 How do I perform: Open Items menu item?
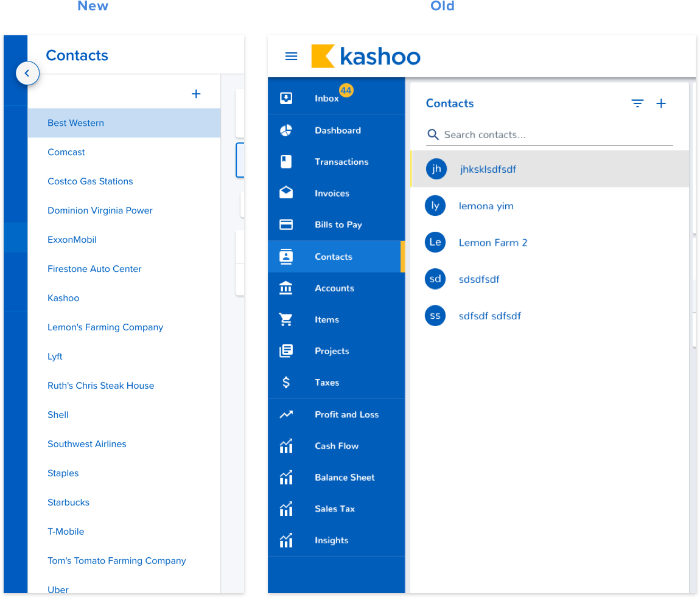(x=336, y=319)
